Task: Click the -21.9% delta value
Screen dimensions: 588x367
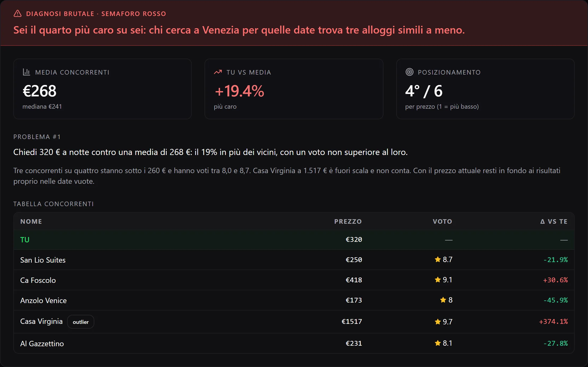Action: click(x=556, y=260)
